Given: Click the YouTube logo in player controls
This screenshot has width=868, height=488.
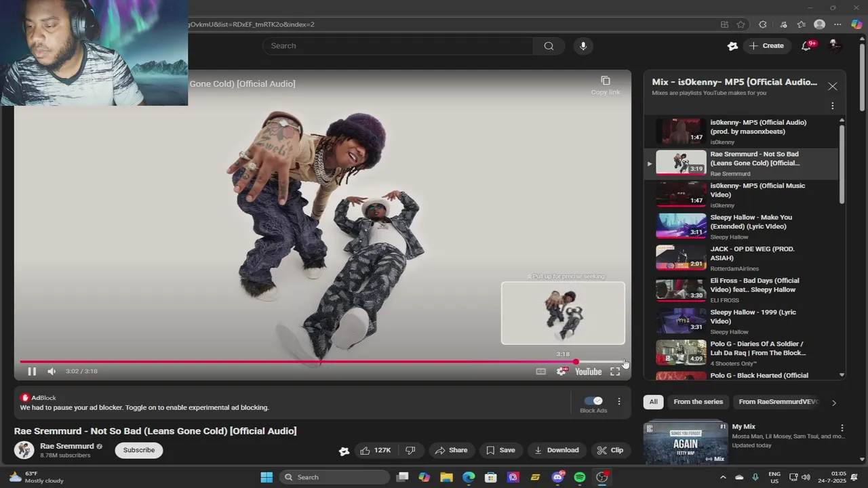Looking at the screenshot, I should (588, 371).
